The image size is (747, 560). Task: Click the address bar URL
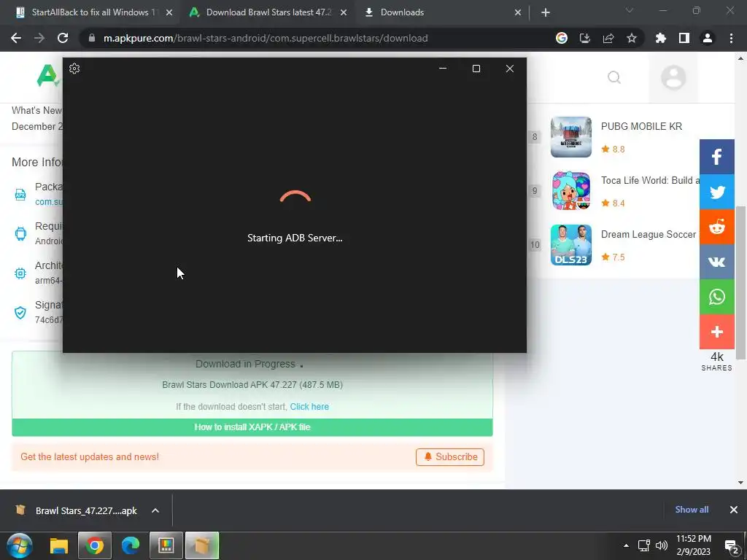point(266,38)
